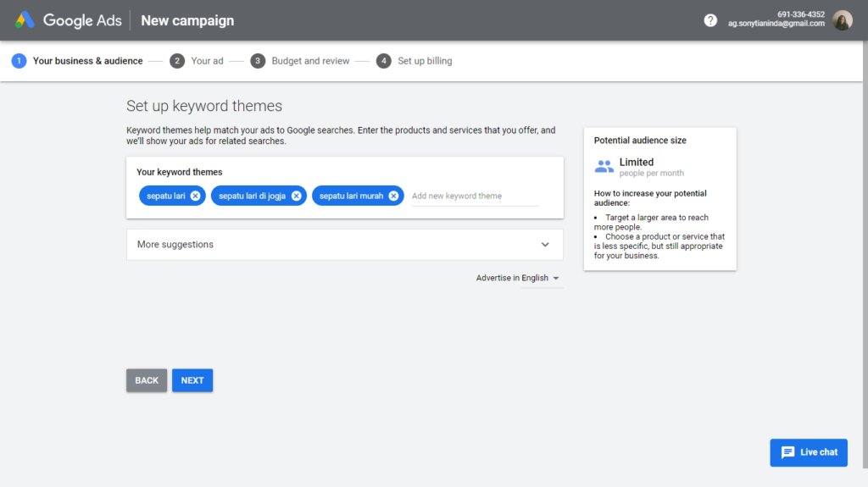Screen dimensions: 868x487
Task: Remove the 'sepatu lari' keyword chip
Action: click(x=196, y=196)
